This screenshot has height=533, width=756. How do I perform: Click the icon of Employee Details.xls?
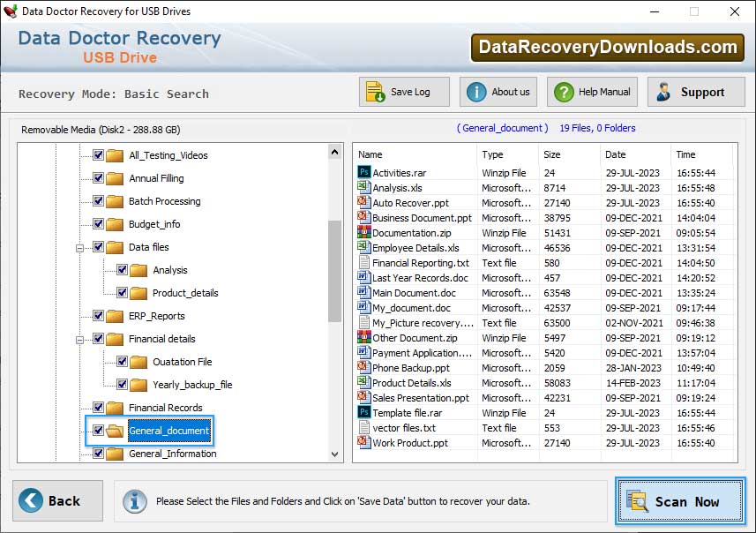(364, 247)
